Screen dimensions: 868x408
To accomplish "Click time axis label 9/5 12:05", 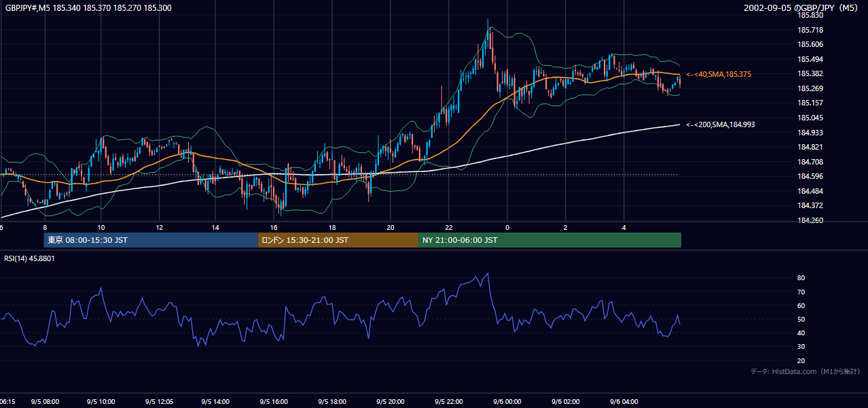I will [x=160, y=402].
